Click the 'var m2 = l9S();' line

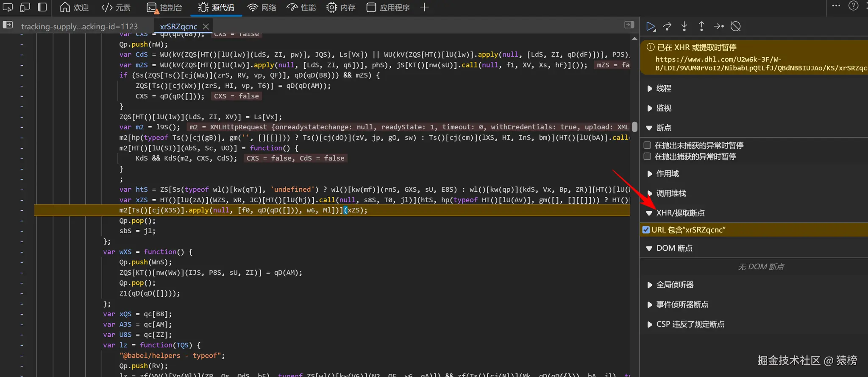tap(150, 127)
